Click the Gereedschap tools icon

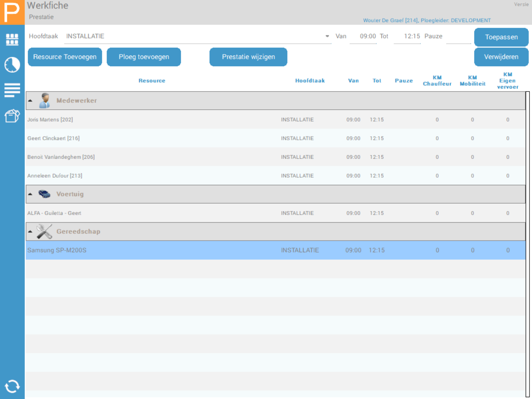pyautogui.click(x=44, y=231)
